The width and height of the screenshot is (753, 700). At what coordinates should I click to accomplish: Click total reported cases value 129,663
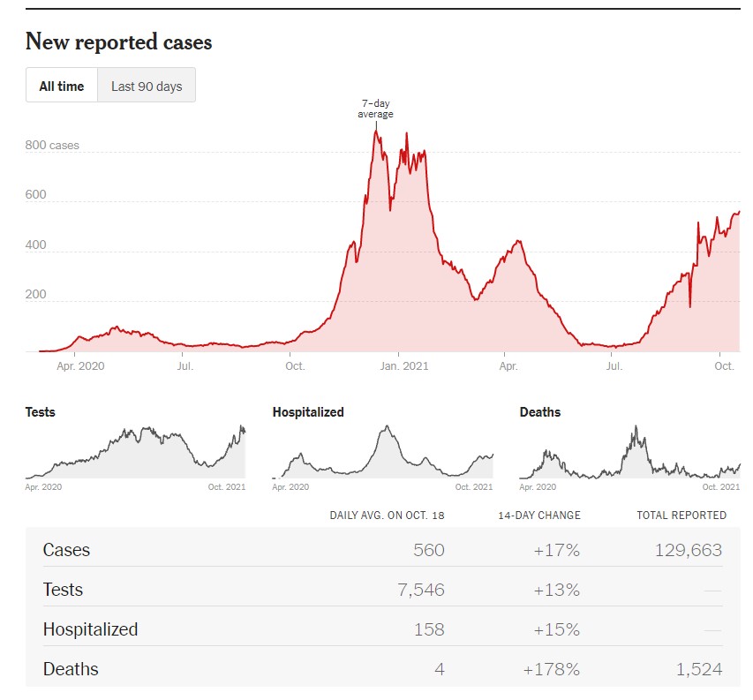click(x=688, y=551)
